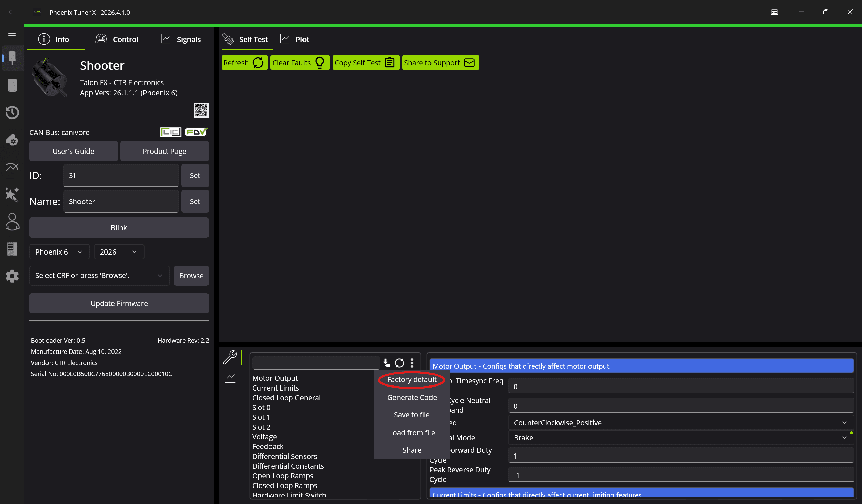Select Voltage config group

(264, 437)
